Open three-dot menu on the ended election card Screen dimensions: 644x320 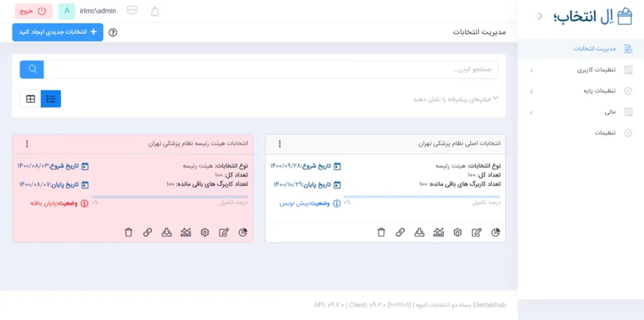click(x=26, y=144)
